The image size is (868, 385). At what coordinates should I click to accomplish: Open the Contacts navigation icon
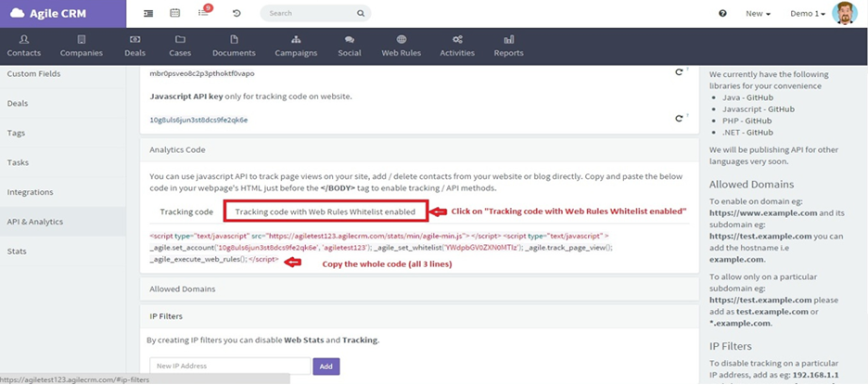[x=24, y=40]
